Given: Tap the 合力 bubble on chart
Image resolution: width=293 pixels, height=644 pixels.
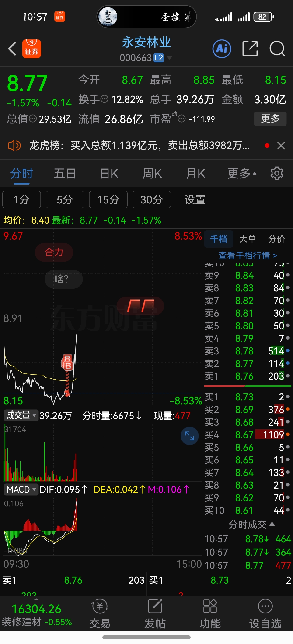Looking at the screenshot, I should 54,252.
